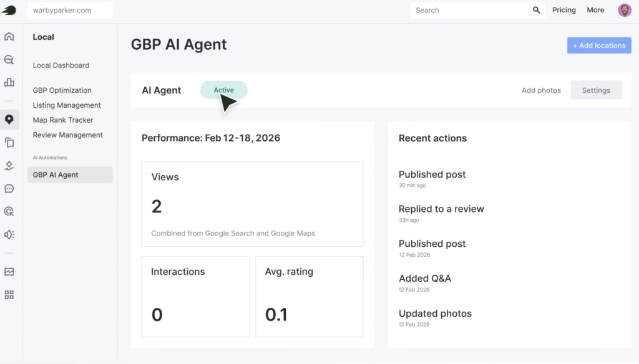Open Local Dashboard in the sidebar
Viewport: 639px width, 364px height.
click(61, 65)
